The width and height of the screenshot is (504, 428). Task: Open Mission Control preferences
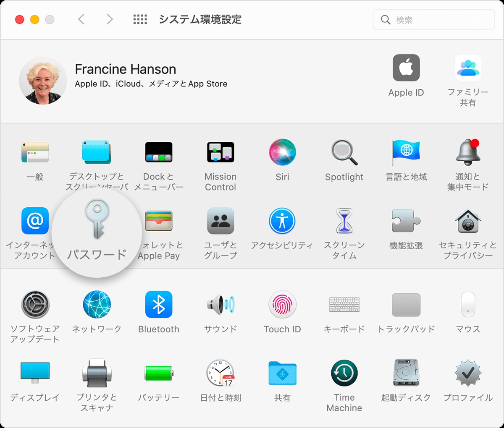[x=220, y=152]
